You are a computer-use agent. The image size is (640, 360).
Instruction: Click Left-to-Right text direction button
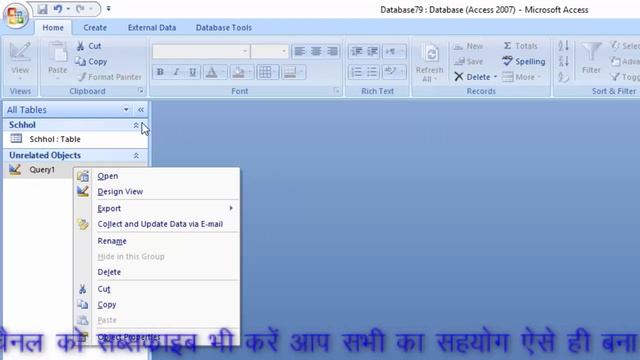point(391,51)
